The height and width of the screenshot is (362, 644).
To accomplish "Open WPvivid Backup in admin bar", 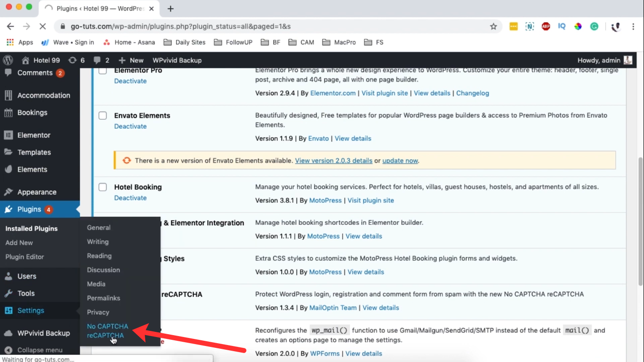I will coord(177,60).
